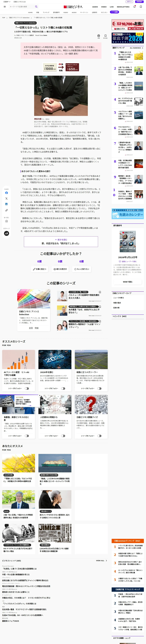Image resolution: width=146 pixels, height=644 pixels.
Task: Click the ログイン button
Action: pyautogui.click(x=129, y=2)
